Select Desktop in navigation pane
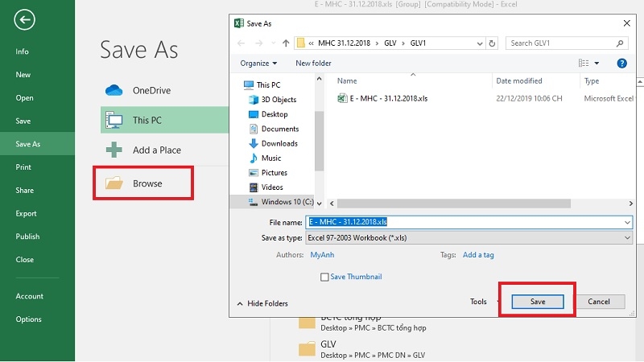644x362 pixels. tap(274, 114)
